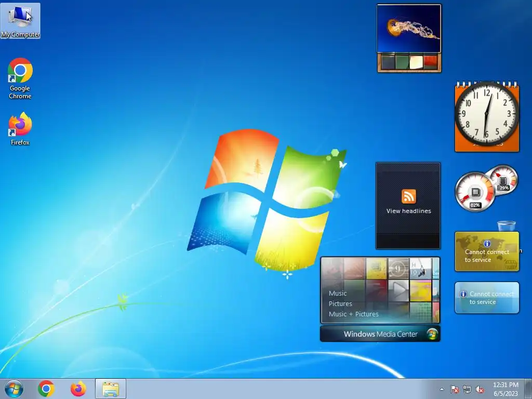Launch Firefox from the taskbar
532x399 pixels.
[78, 389]
